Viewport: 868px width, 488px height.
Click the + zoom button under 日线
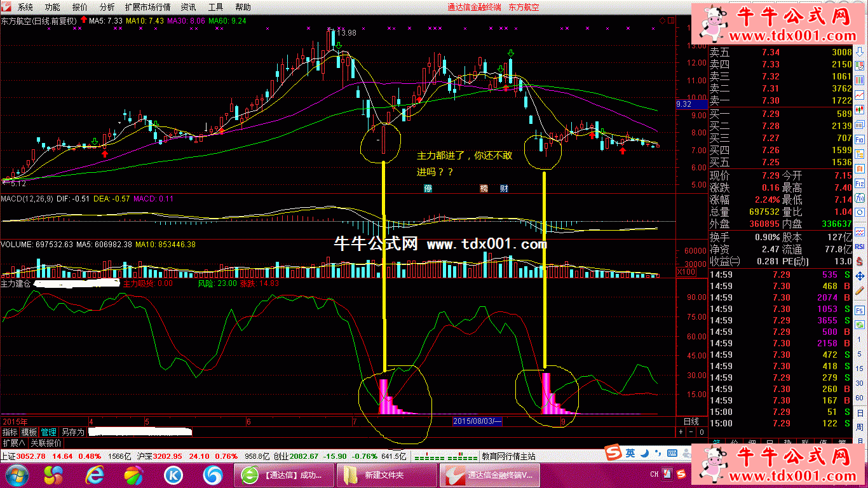(681, 432)
